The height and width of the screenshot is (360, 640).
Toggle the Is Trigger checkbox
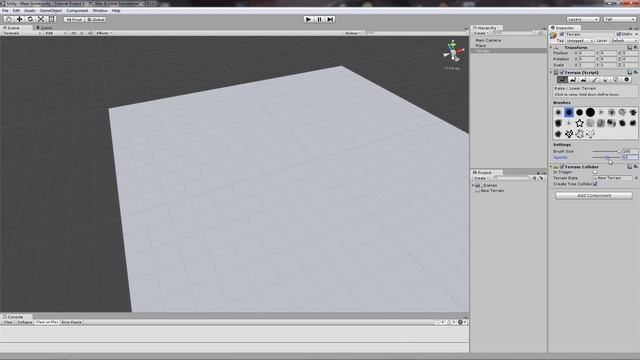coord(595,172)
